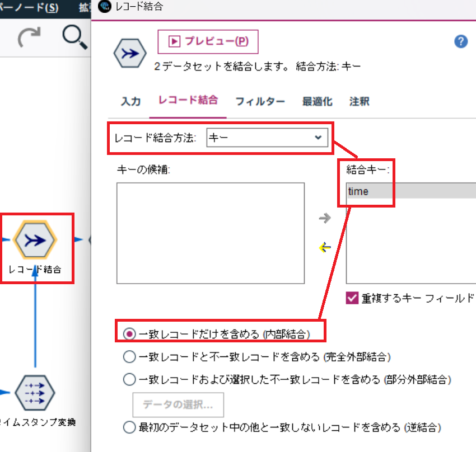The height and width of the screenshot is (452, 476).
Task: Toggle the 重複するキー フィールド checkbox
Action: coord(352,298)
